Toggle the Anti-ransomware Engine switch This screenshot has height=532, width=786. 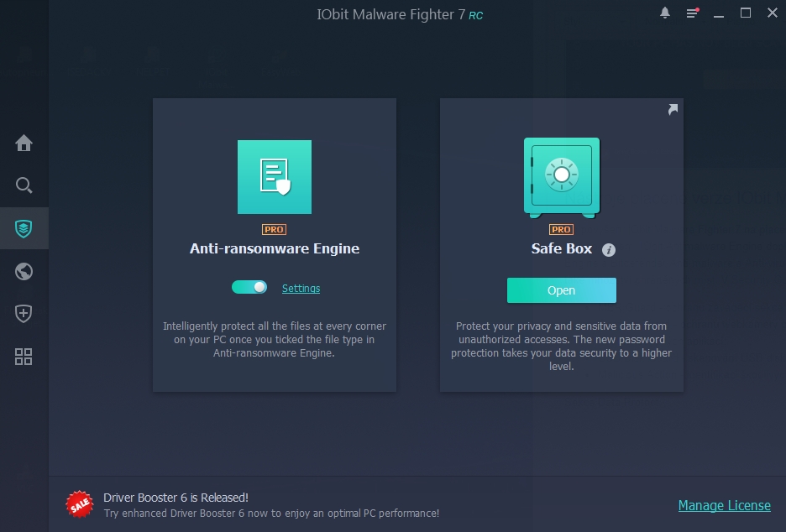click(249, 287)
